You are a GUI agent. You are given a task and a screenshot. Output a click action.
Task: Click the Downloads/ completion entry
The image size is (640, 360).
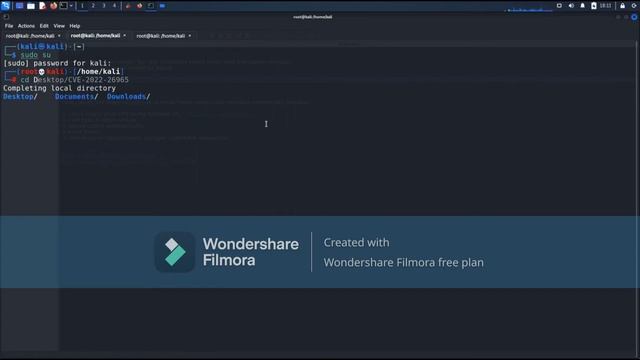129,97
